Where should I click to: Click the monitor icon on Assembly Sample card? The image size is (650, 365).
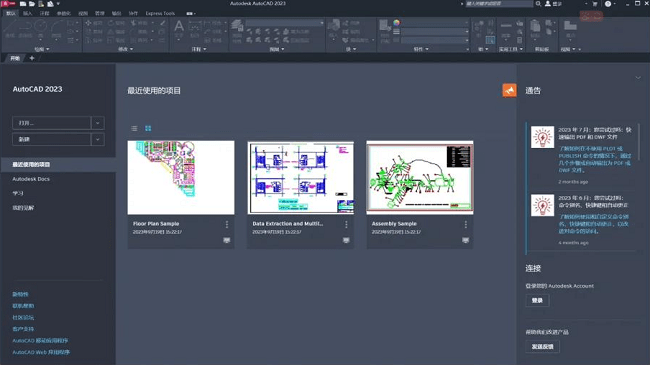click(x=466, y=240)
